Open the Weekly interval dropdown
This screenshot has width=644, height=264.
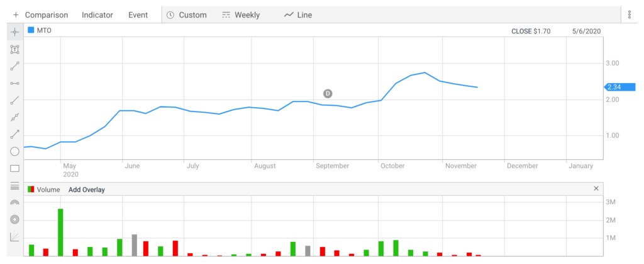[247, 14]
